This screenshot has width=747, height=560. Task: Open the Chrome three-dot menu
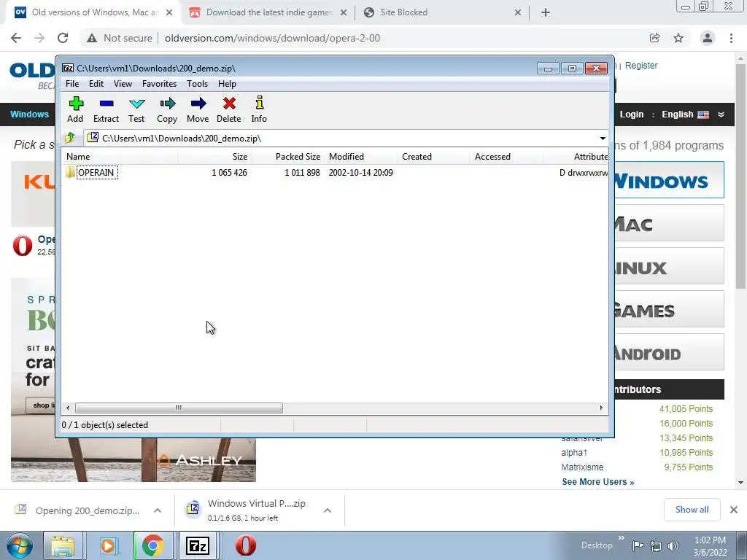731,38
